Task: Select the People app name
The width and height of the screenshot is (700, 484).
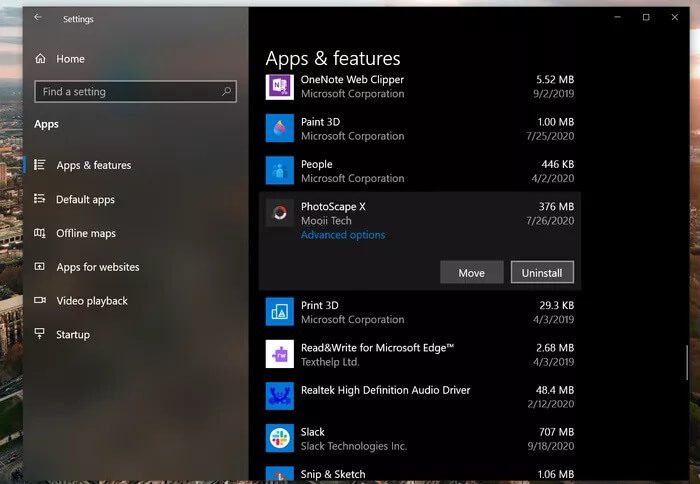Action: [317, 164]
